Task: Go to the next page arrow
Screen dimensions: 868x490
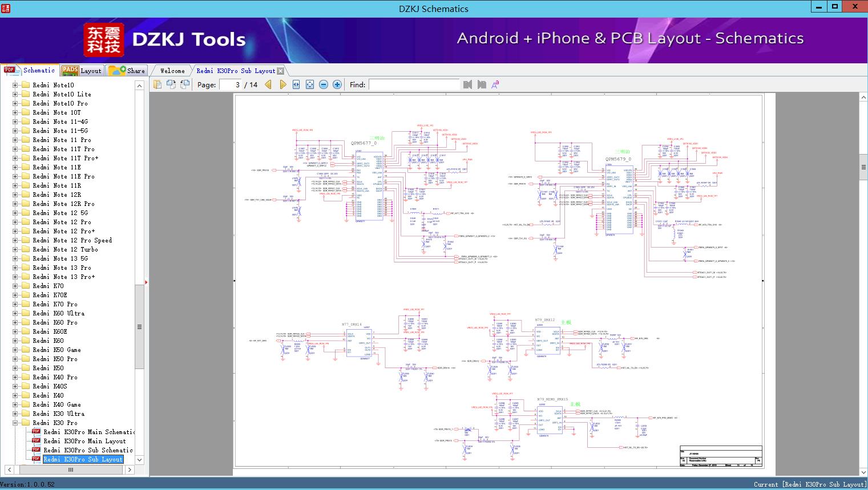Action: [282, 84]
